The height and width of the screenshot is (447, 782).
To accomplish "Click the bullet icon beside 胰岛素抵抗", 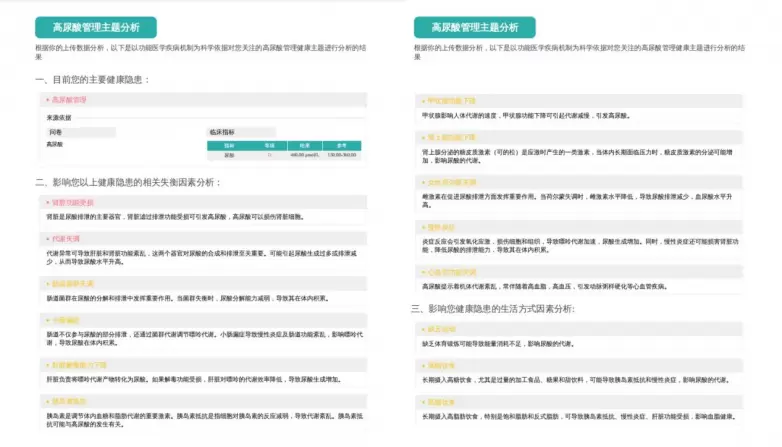I will click(x=42, y=400).
